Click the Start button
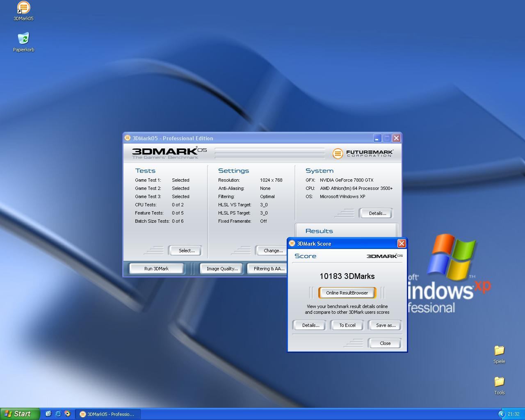The image size is (525, 420). tap(20, 414)
